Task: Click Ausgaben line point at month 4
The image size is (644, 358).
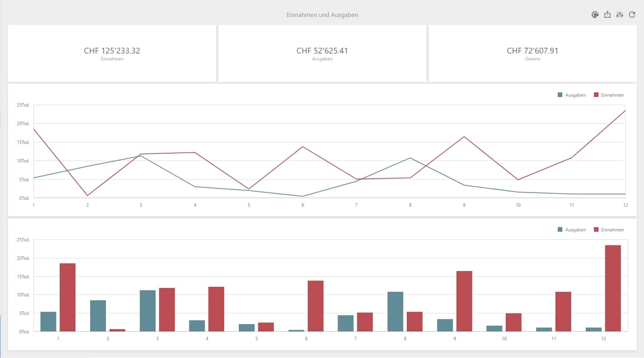Action: (195, 187)
